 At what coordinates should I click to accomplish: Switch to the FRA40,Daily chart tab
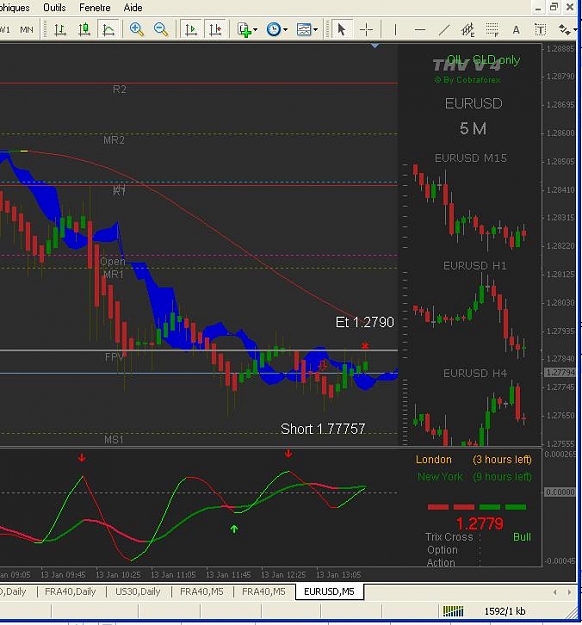[x=70, y=592]
